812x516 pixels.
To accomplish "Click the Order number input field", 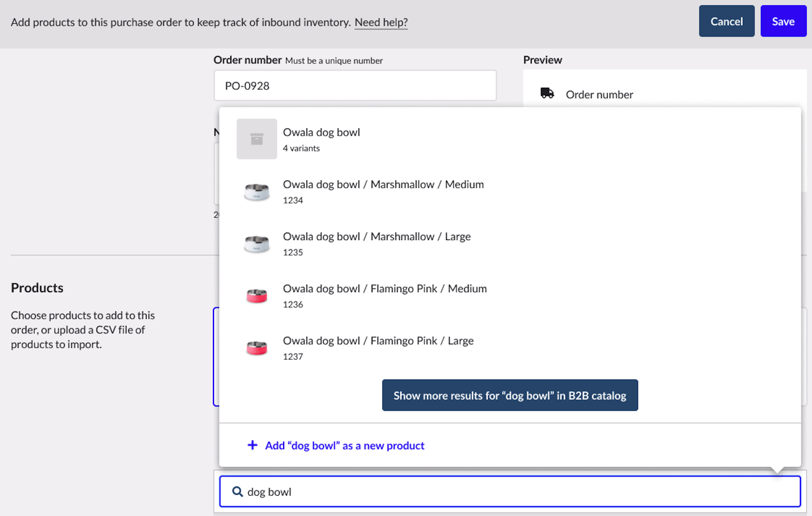I will [355, 86].
